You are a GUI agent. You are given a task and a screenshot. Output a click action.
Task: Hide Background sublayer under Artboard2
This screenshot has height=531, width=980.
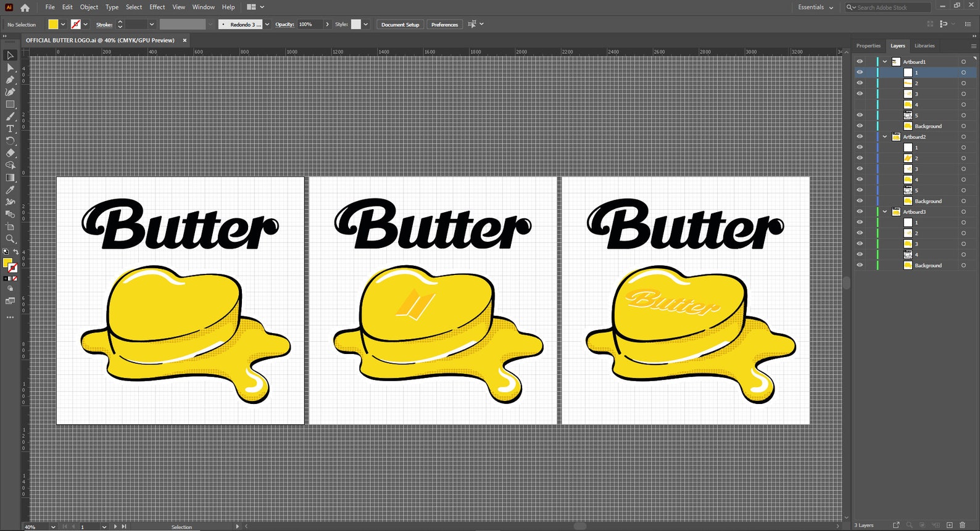tap(859, 201)
